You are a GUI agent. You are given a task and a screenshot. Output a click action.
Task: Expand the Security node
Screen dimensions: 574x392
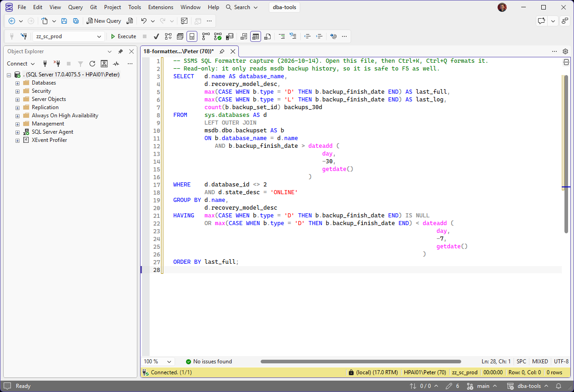(x=17, y=91)
